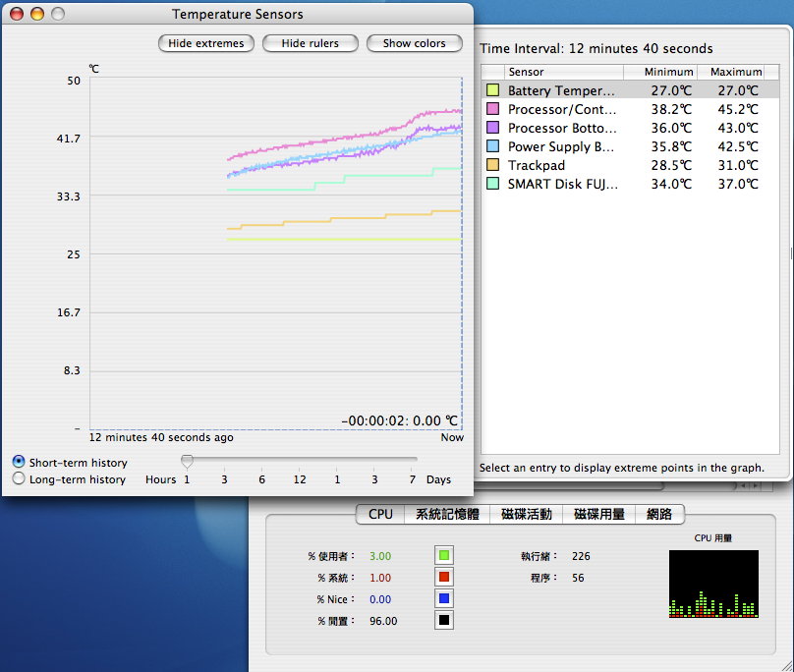Click the 36.0℃ minimum value
794x672 pixels.
coord(671,128)
